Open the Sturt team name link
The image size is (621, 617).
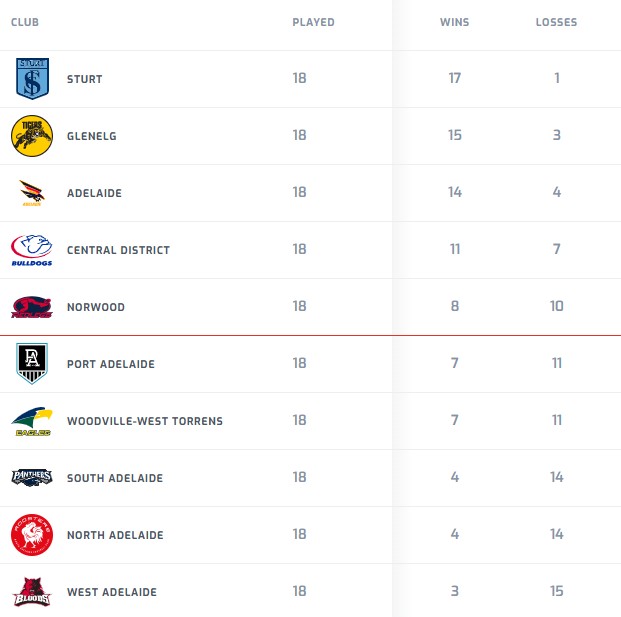click(x=84, y=79)
